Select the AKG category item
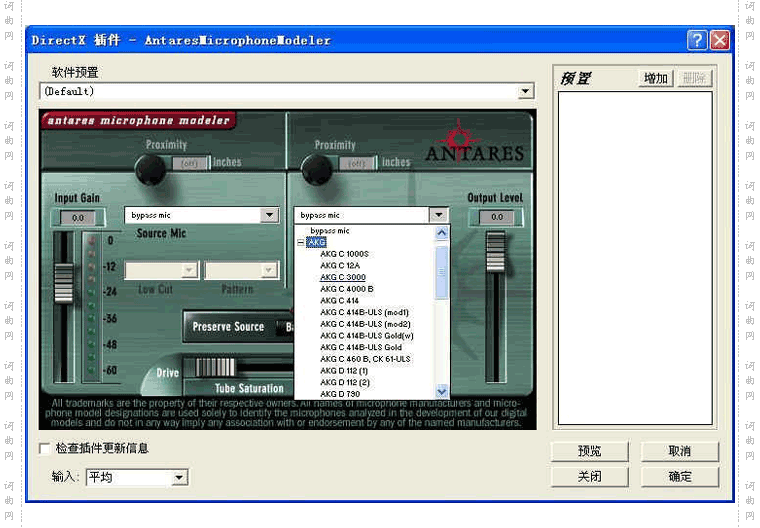This screenshot has height=528, width=760. coord(317,242)
